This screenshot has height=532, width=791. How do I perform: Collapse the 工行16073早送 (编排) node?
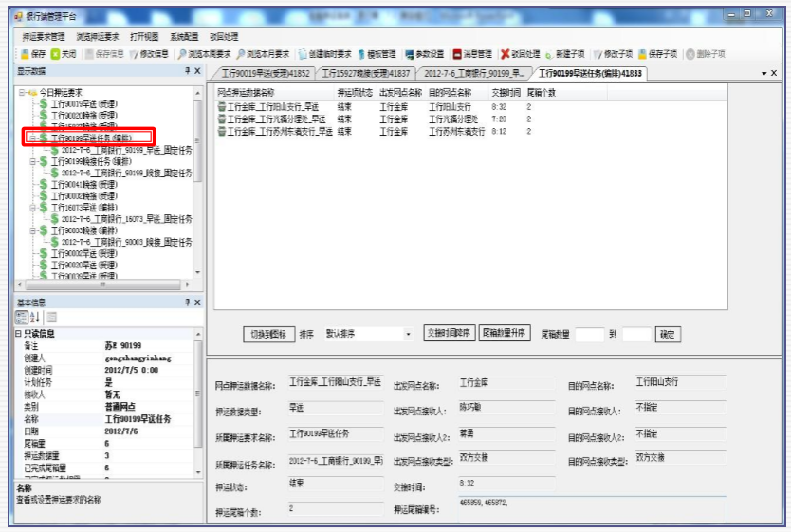coord(33,208)
